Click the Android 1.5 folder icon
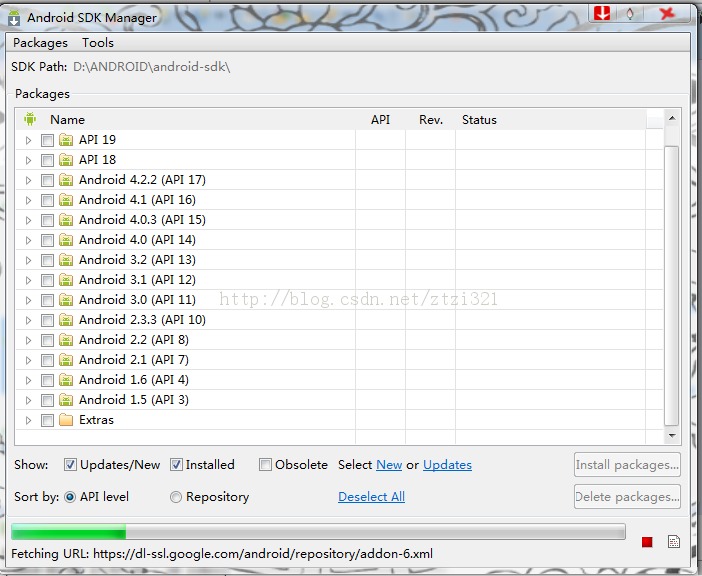Viewport: 702px width, 576px height. pos(66,400)
